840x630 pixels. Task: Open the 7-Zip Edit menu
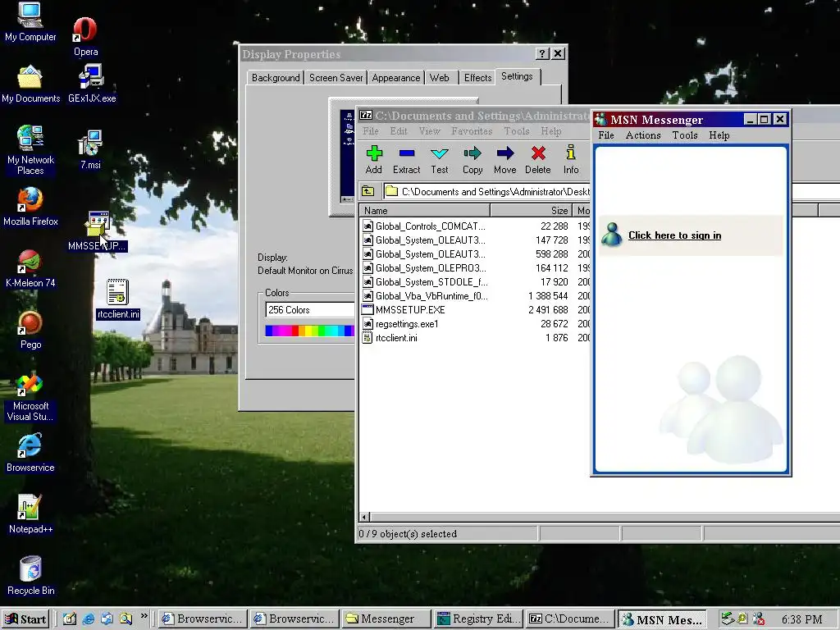(x=398, y=130)
